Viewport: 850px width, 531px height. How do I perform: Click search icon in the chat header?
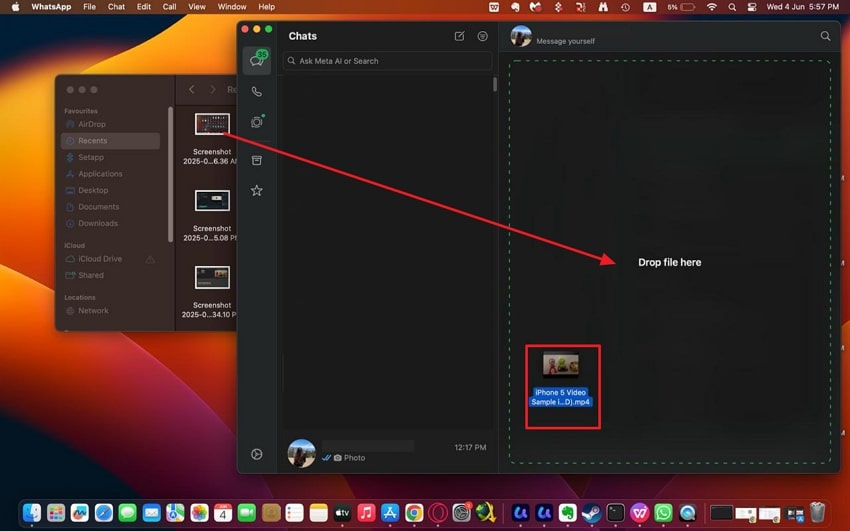825,36
